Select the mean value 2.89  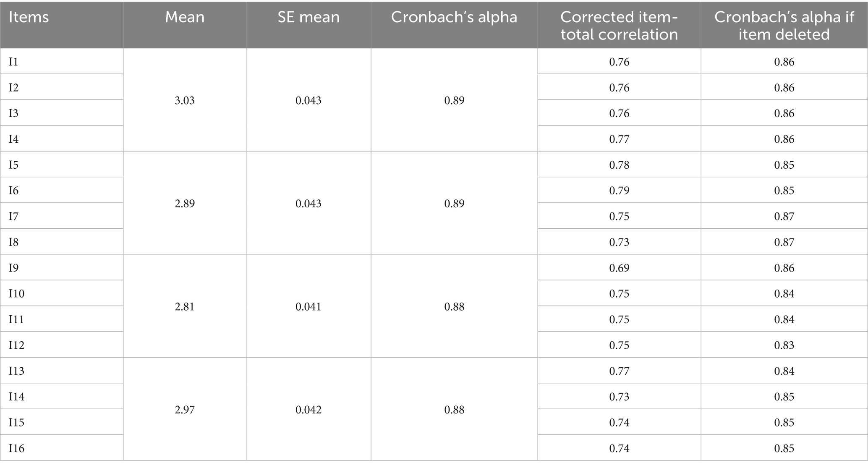pyautogui.click(x=185, y=204)
